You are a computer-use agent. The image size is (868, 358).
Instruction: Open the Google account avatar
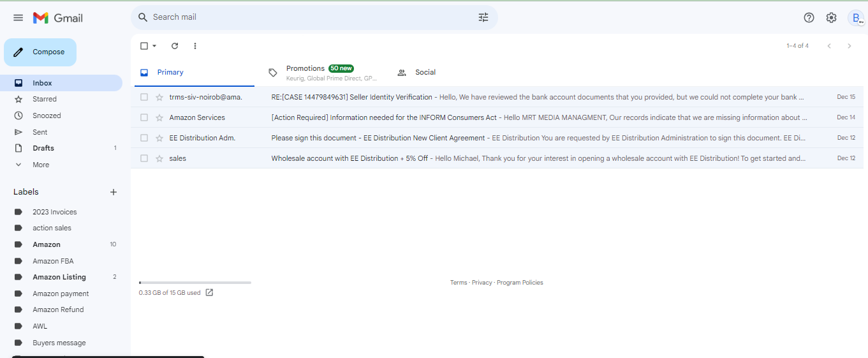click(x=856, y=18)
